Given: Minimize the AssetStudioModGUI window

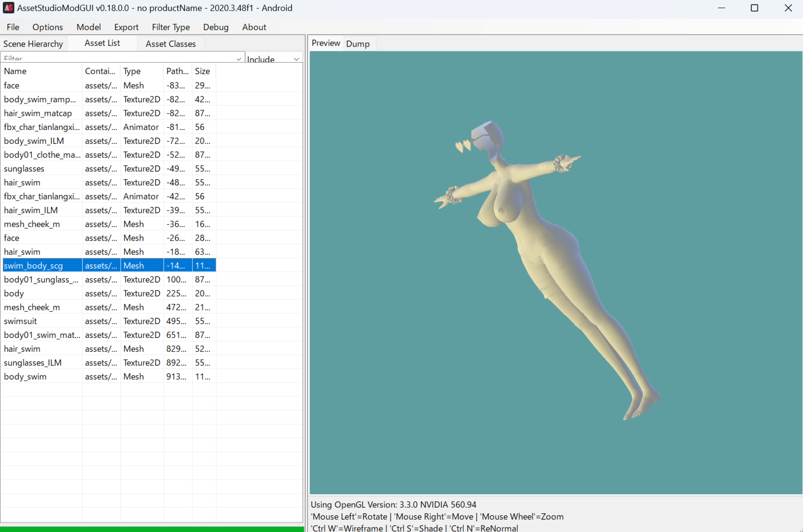Looking at the screenshot, I should [x=722, y=8].
